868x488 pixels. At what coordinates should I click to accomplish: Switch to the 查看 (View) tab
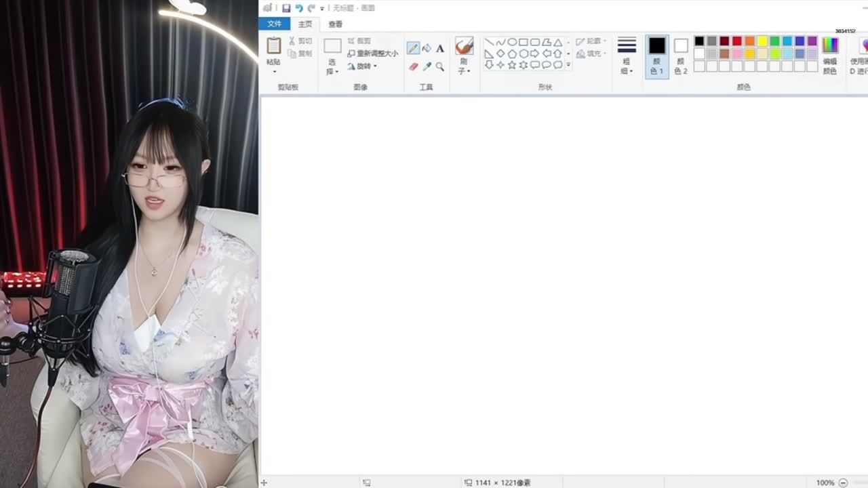335,24
